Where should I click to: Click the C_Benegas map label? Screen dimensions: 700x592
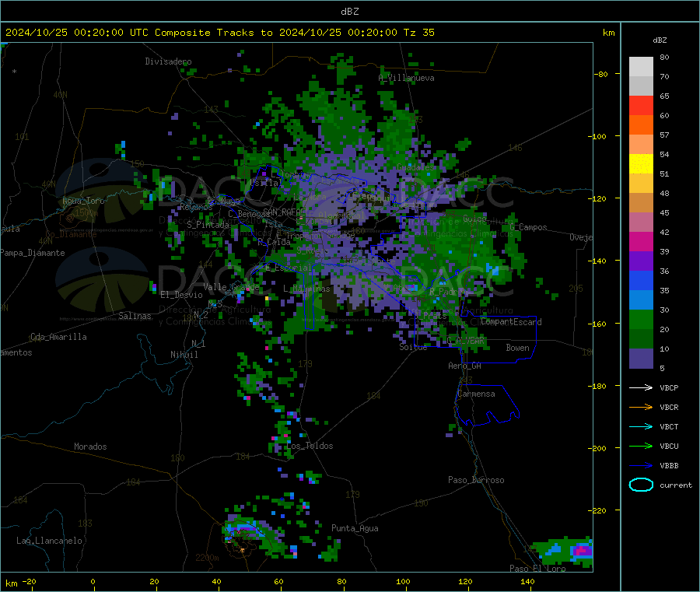pos(250,214)
